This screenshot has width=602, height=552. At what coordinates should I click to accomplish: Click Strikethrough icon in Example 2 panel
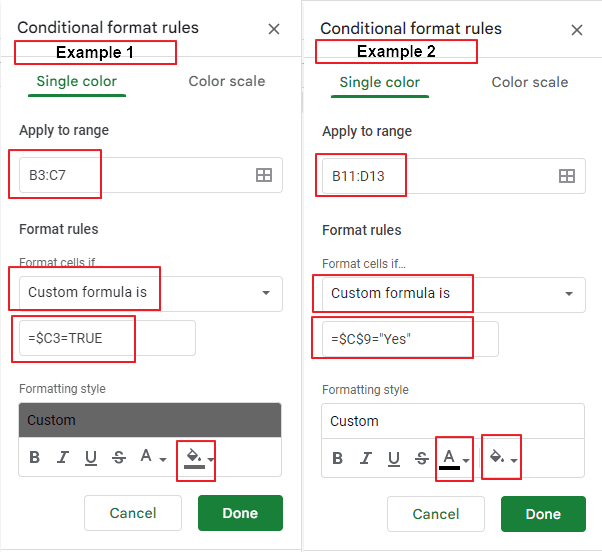(x=422, y=458)
